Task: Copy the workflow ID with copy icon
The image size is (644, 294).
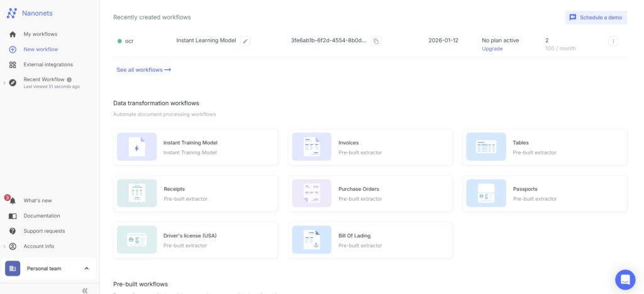Action: tap(376, 41)
